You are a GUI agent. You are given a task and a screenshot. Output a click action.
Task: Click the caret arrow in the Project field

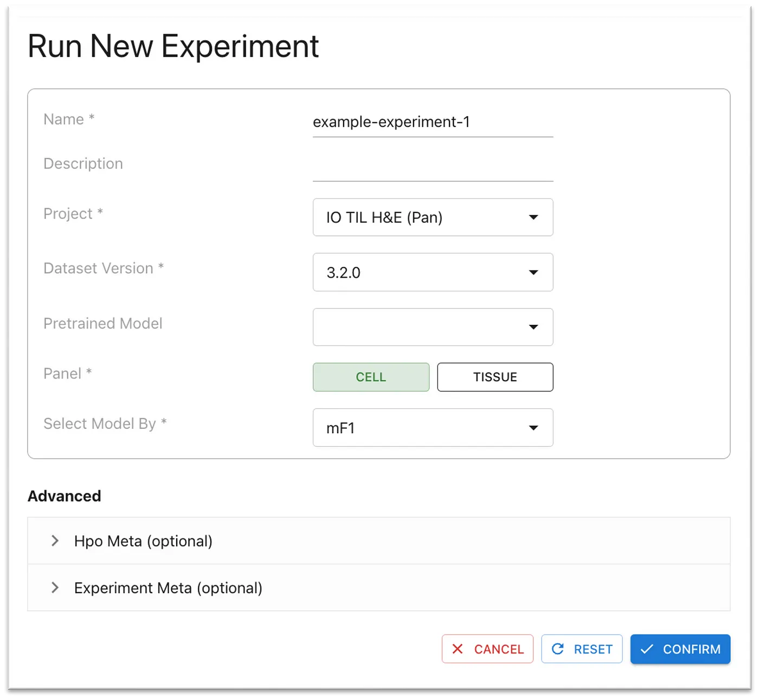[x=533, y=217]
